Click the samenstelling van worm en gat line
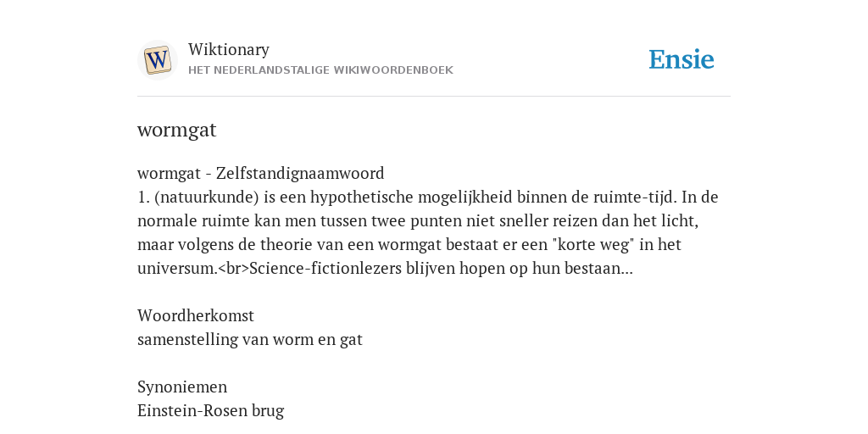This screenshot has width=868, height=434. pyautogui.click(x=250, y=339)
